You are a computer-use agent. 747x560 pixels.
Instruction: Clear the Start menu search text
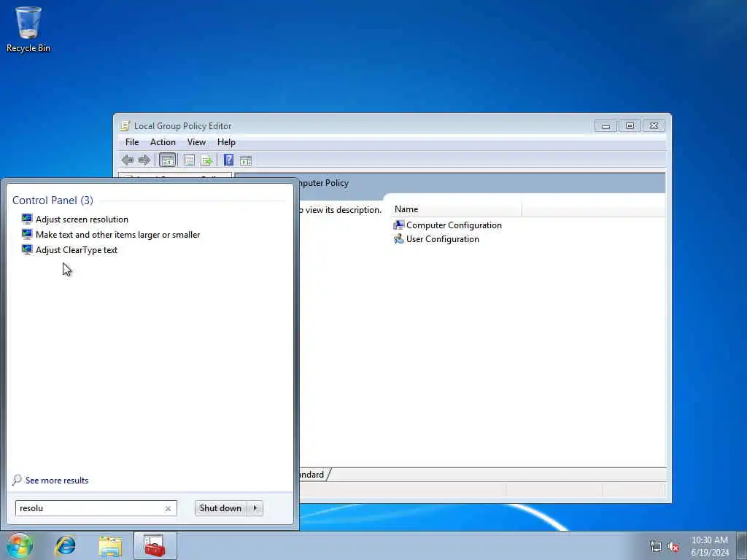coord(168,508)
